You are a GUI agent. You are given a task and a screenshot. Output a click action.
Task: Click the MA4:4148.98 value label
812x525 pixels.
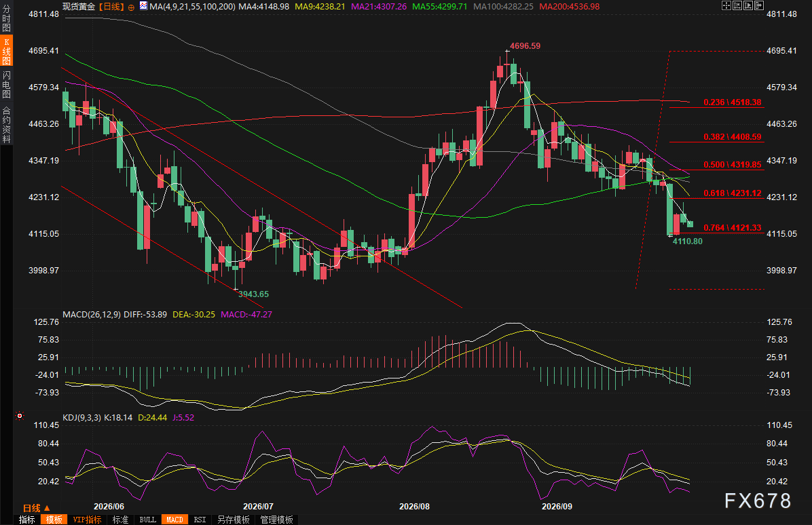(x=264, y=7)
